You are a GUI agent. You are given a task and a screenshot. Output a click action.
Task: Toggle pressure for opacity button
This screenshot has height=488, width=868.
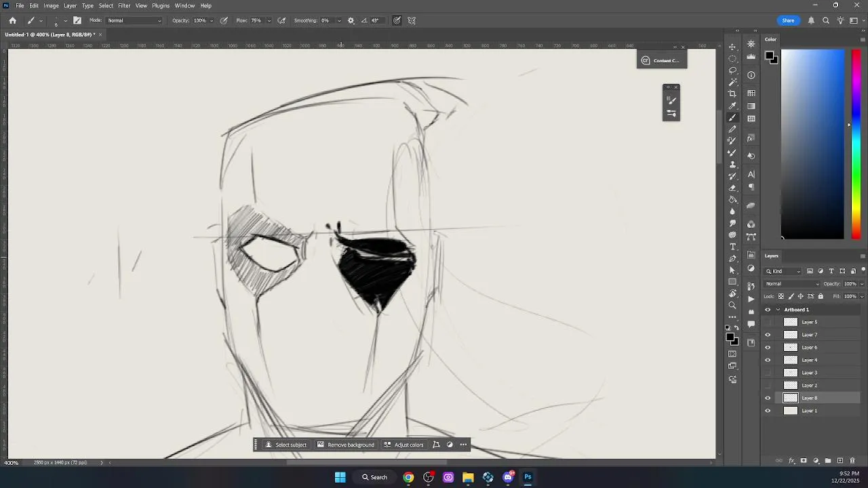(x=224, y=20)
